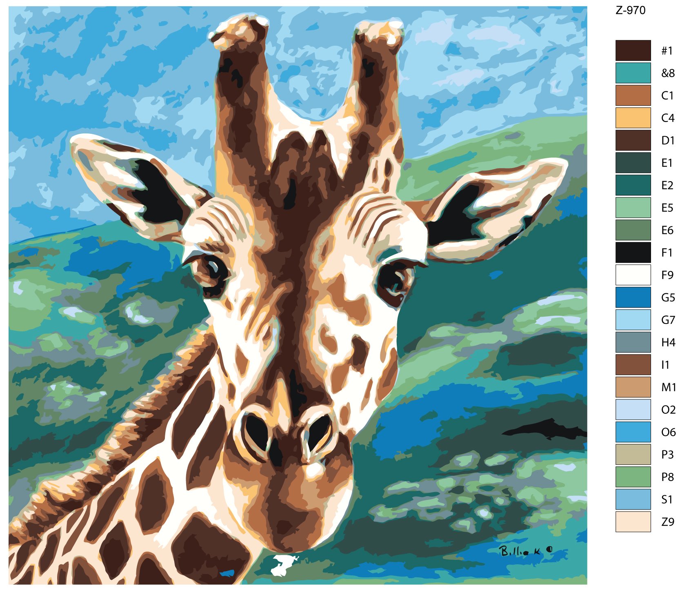Select the S1 medium blue swatch
700x590 pixels.
coord(633,499)
